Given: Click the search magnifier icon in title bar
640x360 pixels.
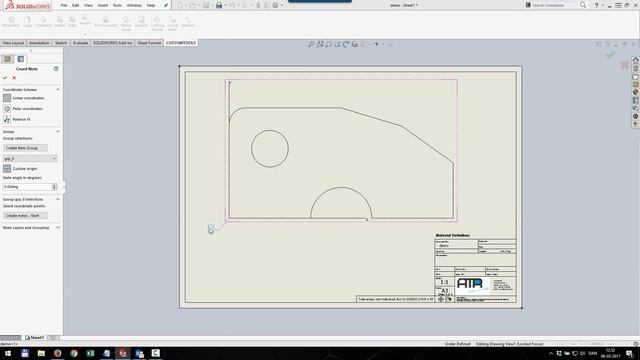Looking at the screenshot, I should click(x=582, y=5).
